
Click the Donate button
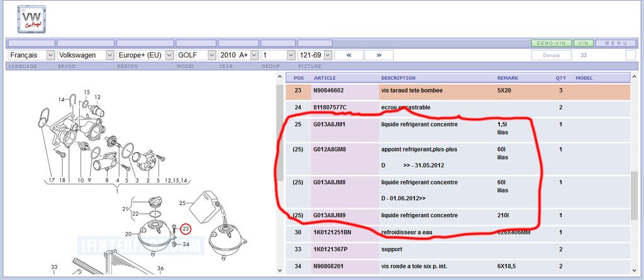click(551, 55)
